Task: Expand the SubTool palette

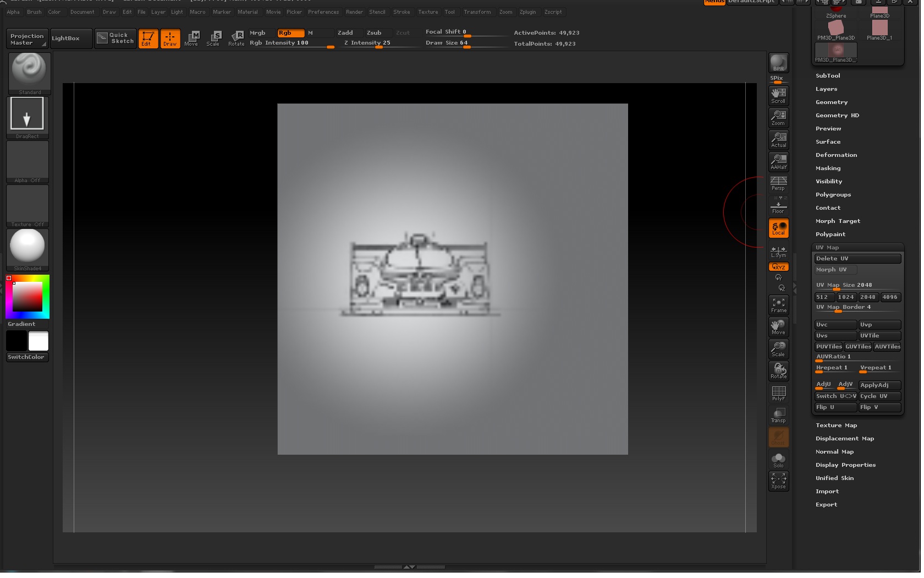Action: pyautogui.click(x=827, y=75)
